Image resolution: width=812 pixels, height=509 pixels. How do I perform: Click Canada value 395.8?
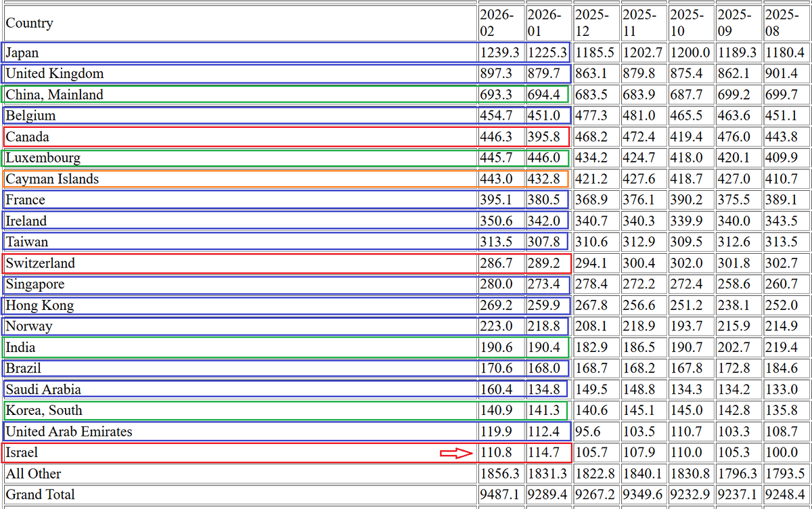(x=543, y=137)
